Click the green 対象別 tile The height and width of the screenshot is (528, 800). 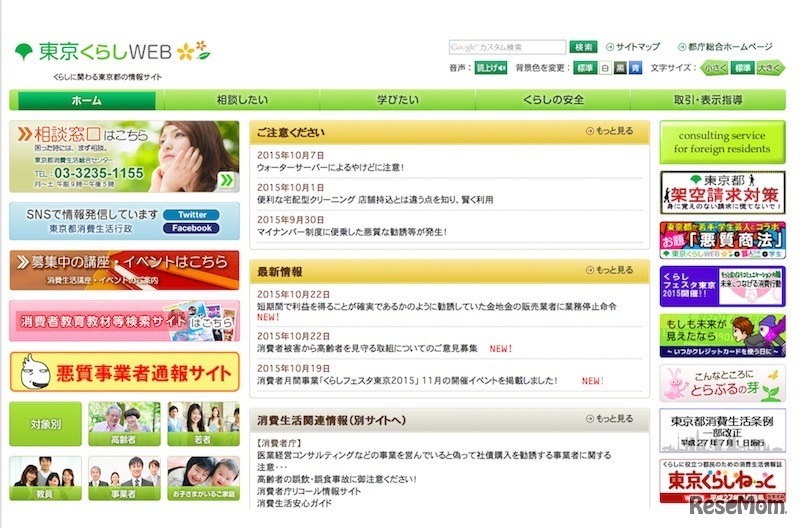45,424
